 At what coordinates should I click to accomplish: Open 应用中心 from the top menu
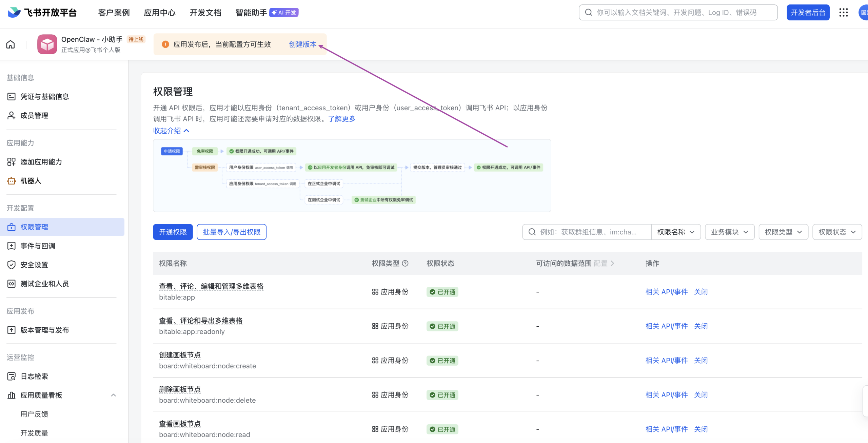(159, 13)
